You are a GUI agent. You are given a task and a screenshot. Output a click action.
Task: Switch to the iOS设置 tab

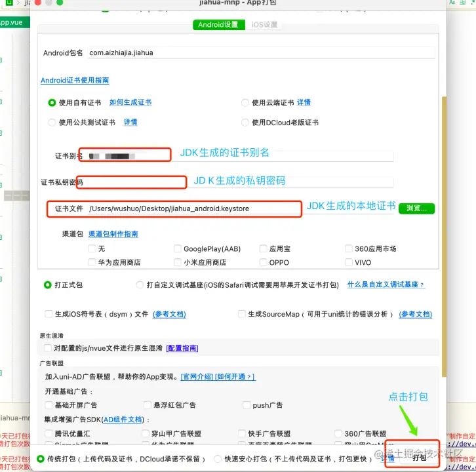click(264, 25)
